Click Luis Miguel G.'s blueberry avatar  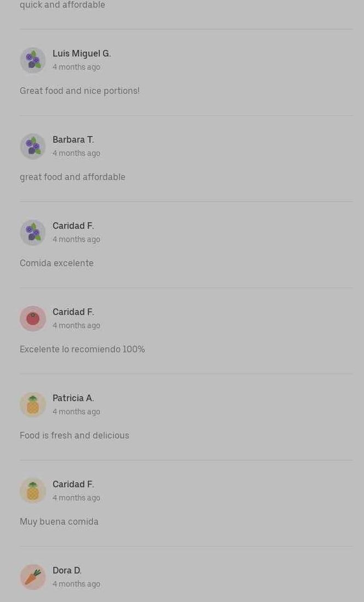[x=33, y=60]
